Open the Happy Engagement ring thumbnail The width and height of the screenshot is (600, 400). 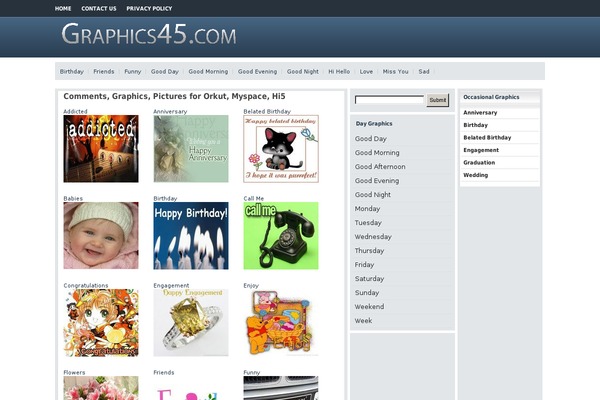pos(191,323)
